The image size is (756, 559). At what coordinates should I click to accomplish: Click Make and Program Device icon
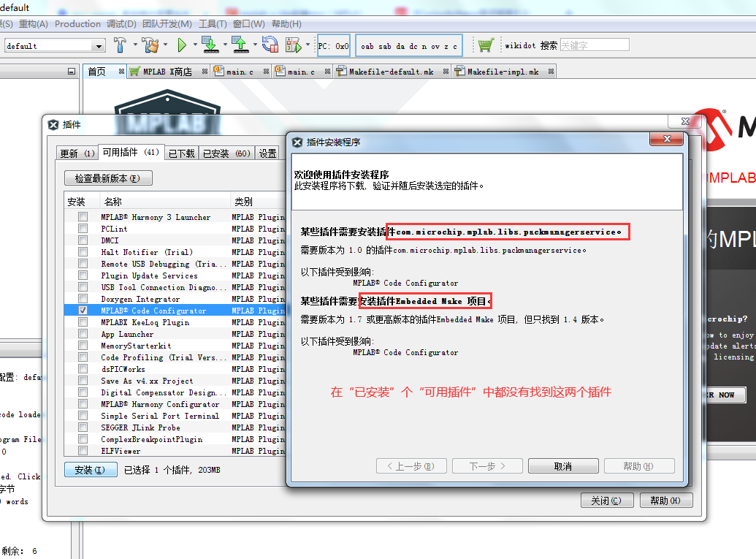pos(210,45)
